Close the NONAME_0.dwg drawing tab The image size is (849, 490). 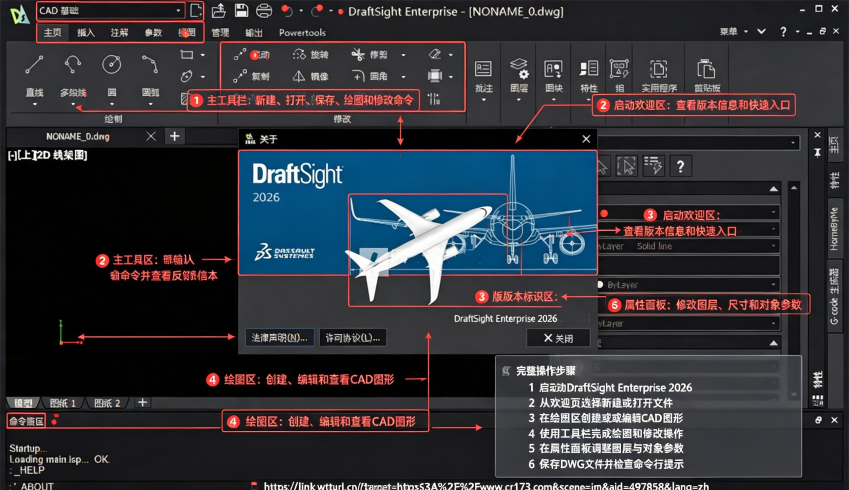151,136
